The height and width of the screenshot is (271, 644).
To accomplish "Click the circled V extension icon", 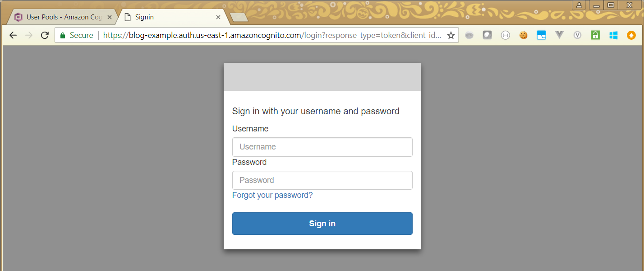I will tap(577, 35).
